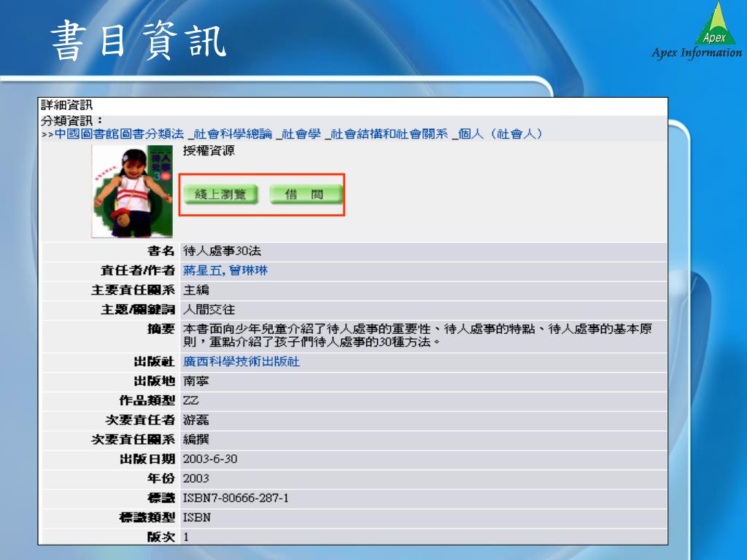The width and height of the screenshot is (747, 560).
Task: Click the work type value ZZ
Action: pos(191,400)
